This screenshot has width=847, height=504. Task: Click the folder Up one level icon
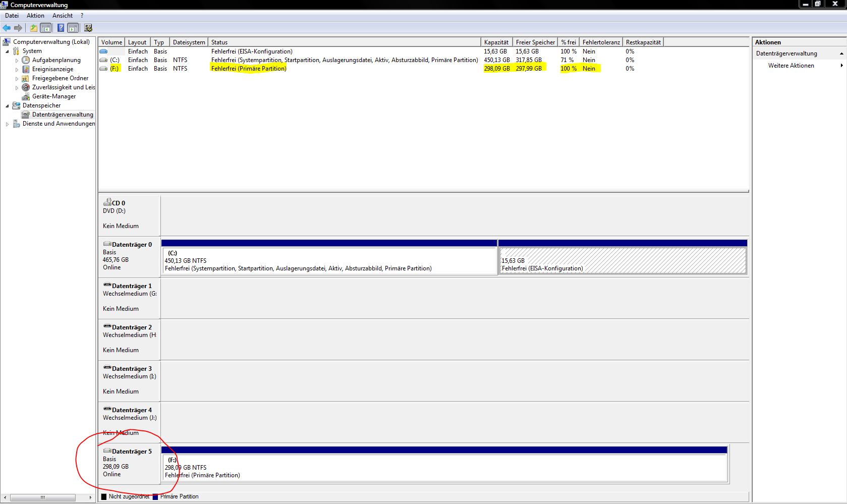coord(33,28)
